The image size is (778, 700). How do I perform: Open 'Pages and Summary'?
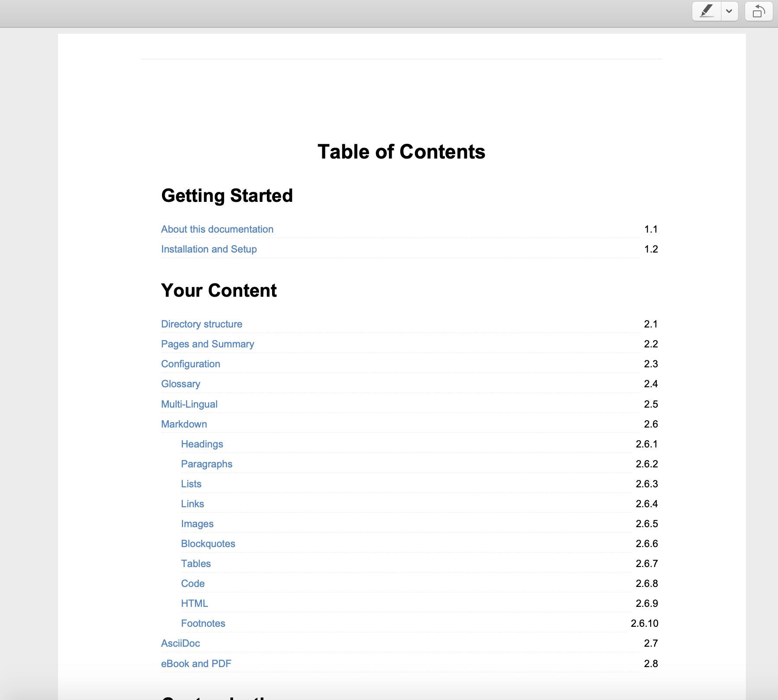[x=207, y=344]
